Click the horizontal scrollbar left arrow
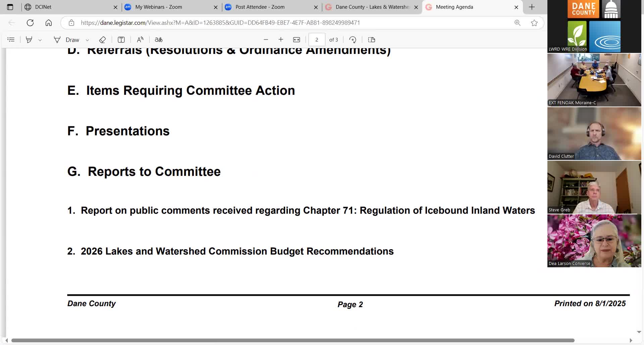Image resolution: width=644 pixels, height=345 pixels. 6,340
